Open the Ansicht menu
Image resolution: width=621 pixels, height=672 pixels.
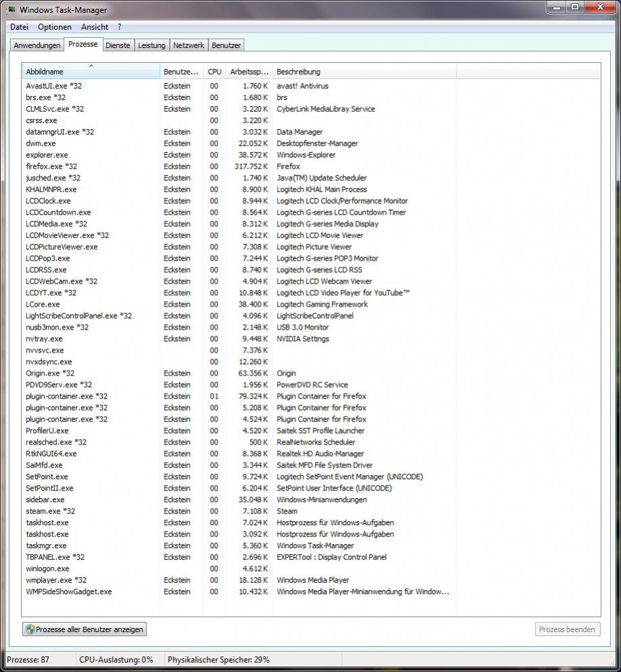[x=95, y=27]
